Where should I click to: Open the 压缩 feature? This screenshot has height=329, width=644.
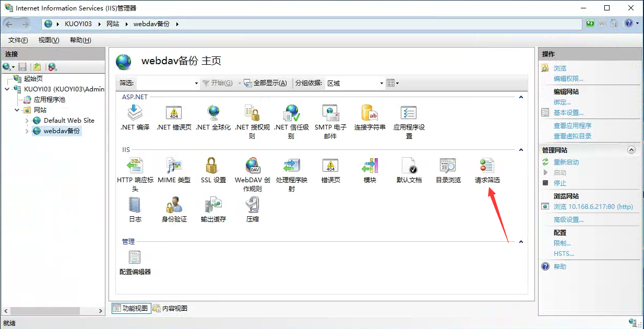253,209
